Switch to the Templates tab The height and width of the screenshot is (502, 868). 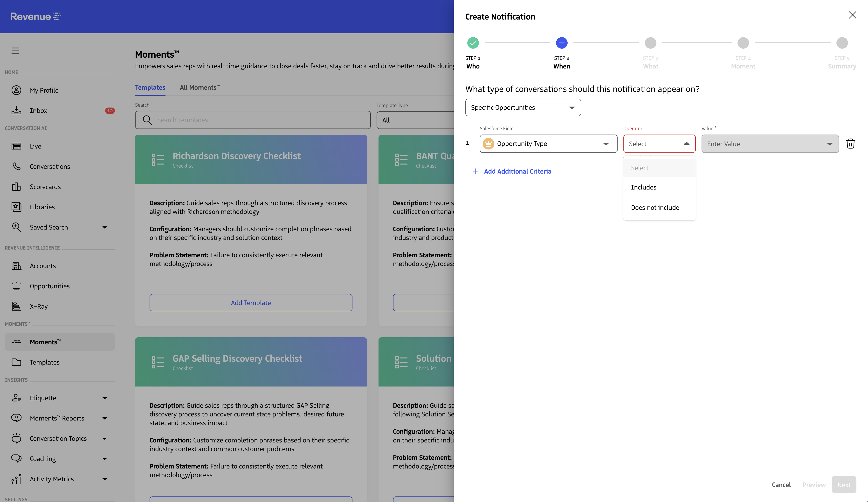click(x=150, y=88)
